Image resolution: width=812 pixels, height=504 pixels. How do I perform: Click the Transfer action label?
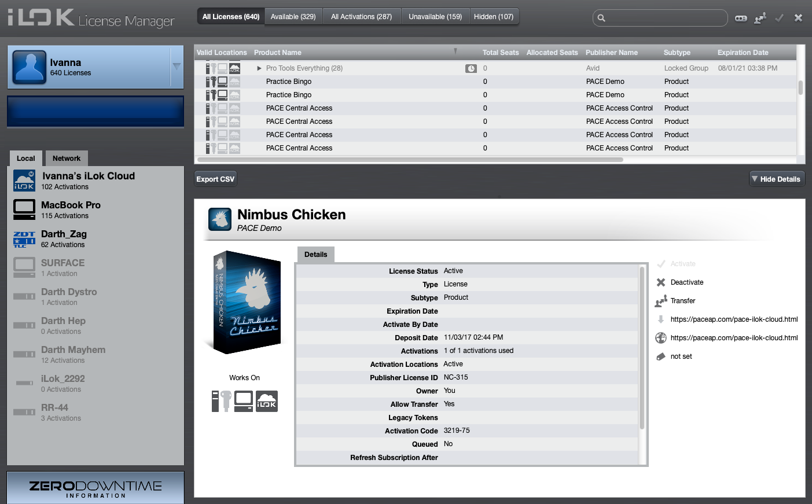[683, 301]
